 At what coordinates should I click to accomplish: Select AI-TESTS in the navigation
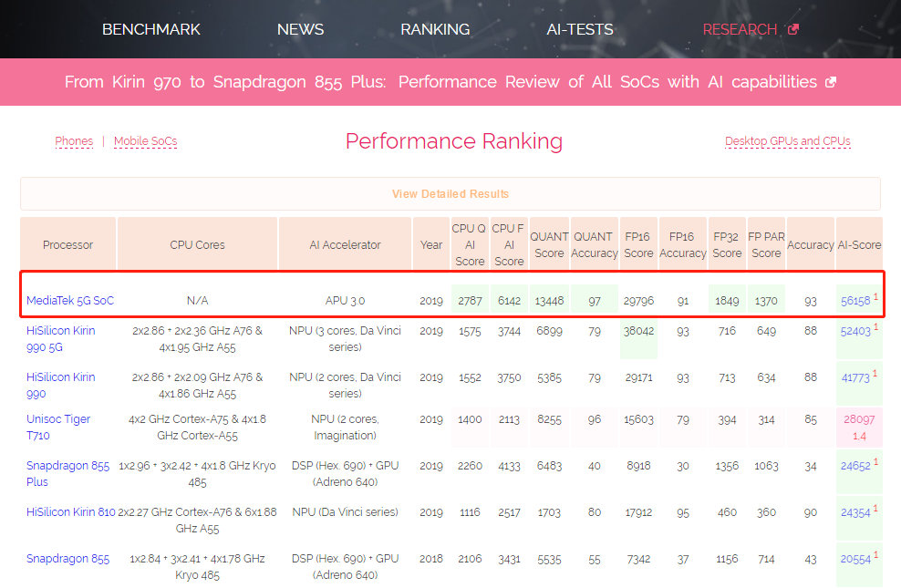point(580,29)
